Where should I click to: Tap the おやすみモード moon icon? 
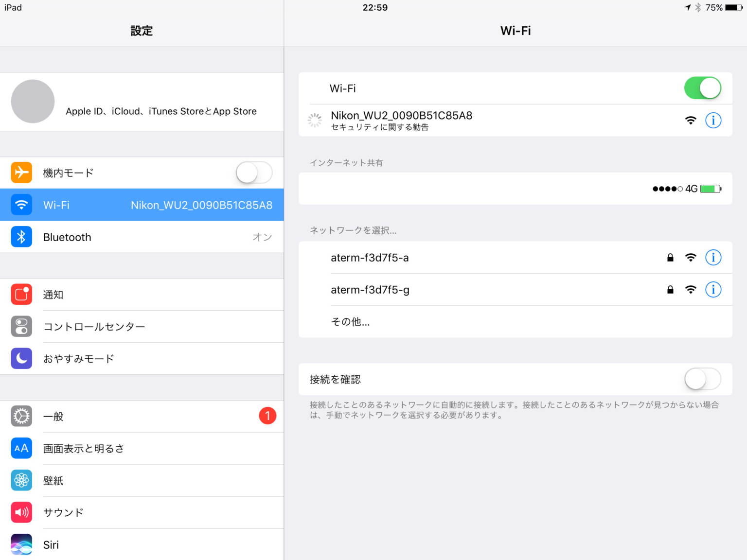[21, 358]
